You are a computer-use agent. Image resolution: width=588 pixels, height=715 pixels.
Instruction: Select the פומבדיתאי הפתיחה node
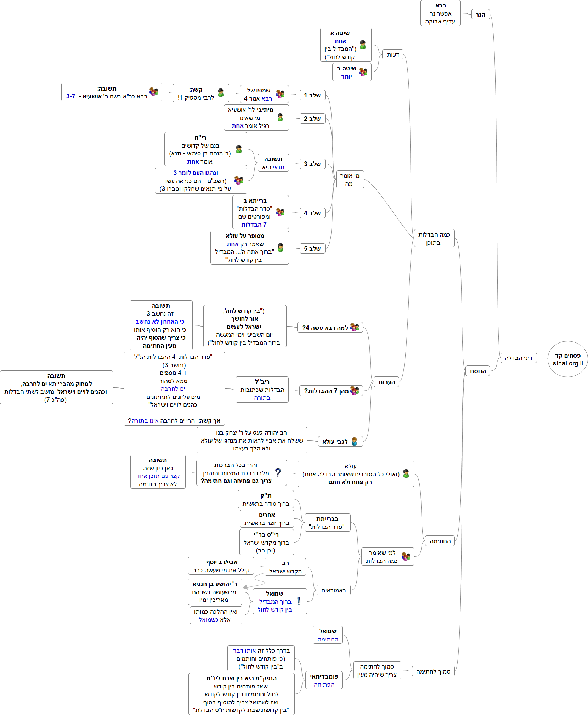[x=324, y=680]
